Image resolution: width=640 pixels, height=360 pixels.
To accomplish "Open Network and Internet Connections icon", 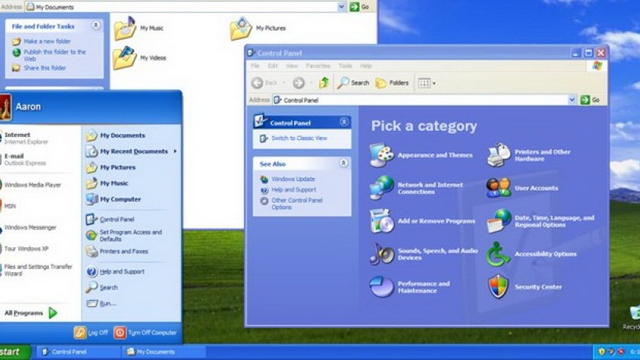I will point(382,188).
